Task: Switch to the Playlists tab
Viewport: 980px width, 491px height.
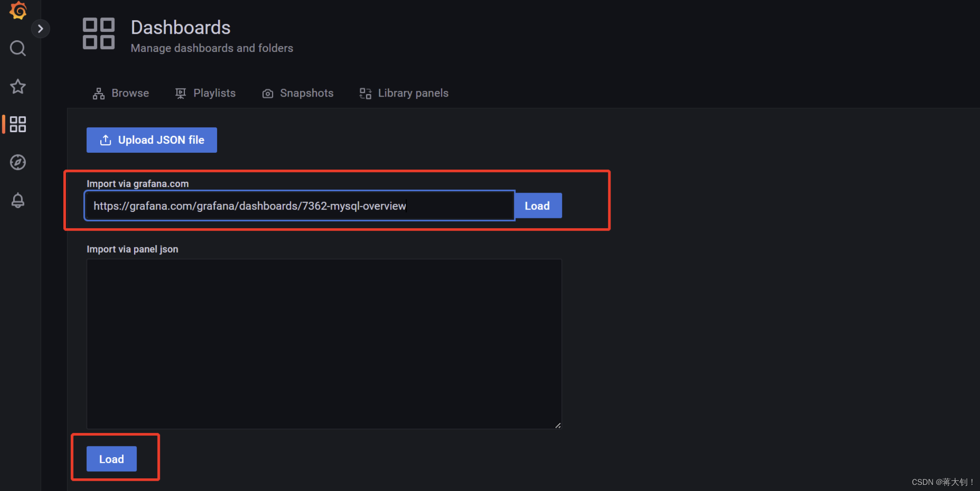Action: 205,93
